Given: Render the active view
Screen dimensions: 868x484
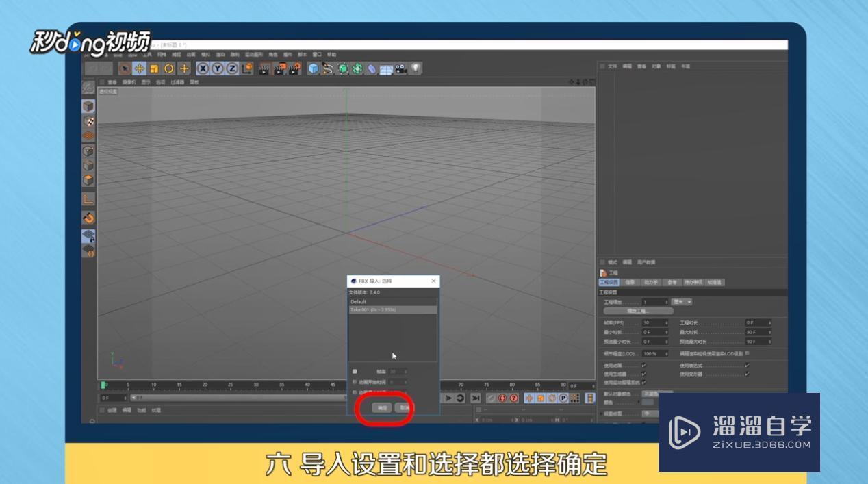Looking at the screenshot, I should (x=264, y=68).
